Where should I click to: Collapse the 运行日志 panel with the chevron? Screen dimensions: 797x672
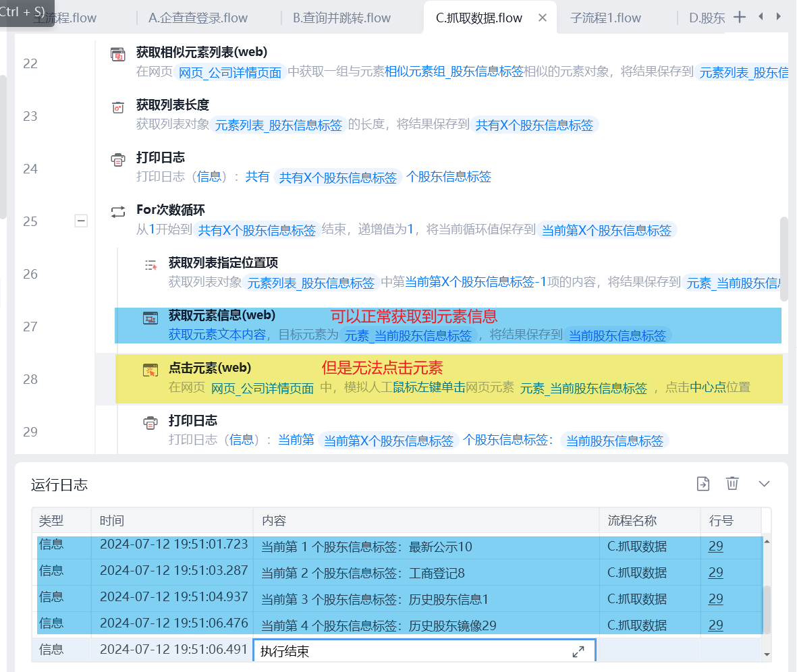pos(764,483)
